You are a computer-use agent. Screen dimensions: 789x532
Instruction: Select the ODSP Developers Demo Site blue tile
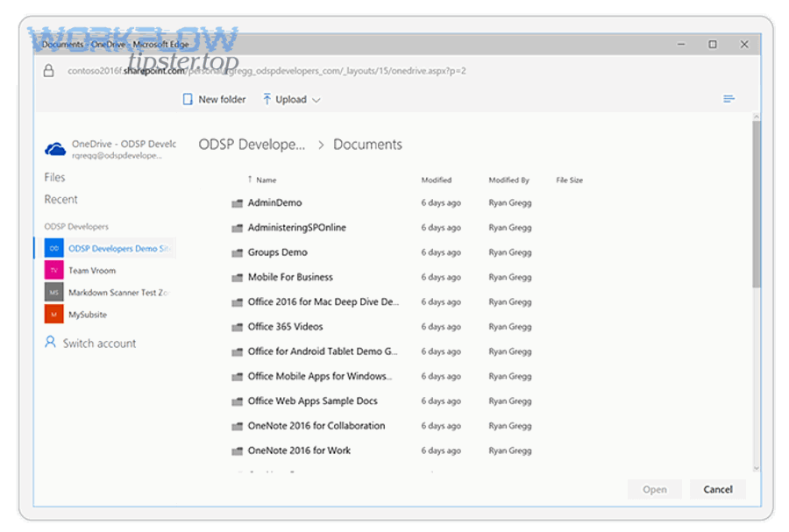(x=53, y=248)
